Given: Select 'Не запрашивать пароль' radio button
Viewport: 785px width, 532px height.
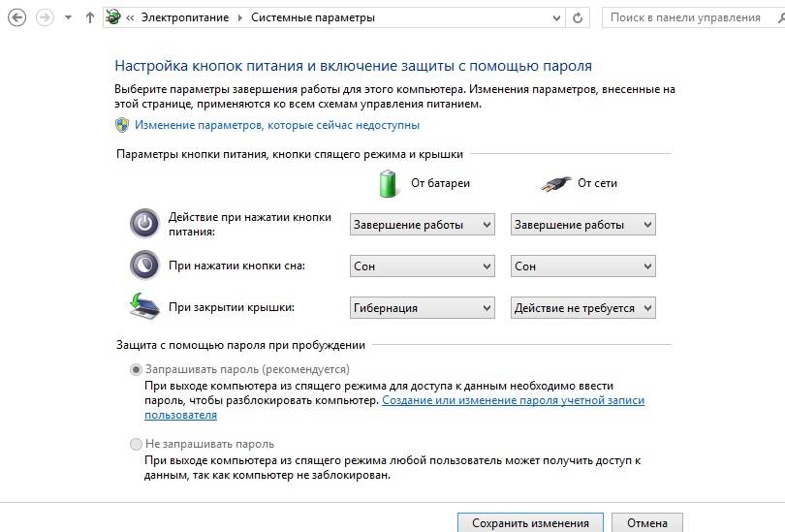Looking at the screenshot, I should tap(136, 444).
